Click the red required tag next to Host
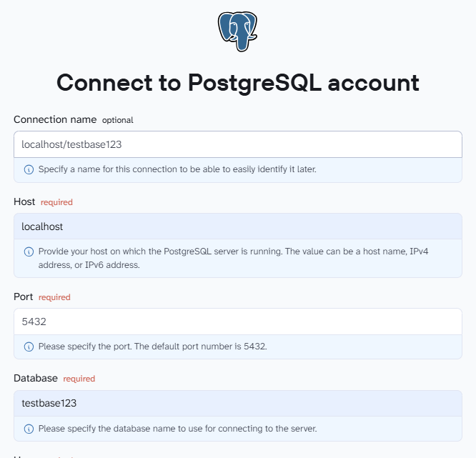This screenshot has width=476, height=458. click(x=56, y=202)
